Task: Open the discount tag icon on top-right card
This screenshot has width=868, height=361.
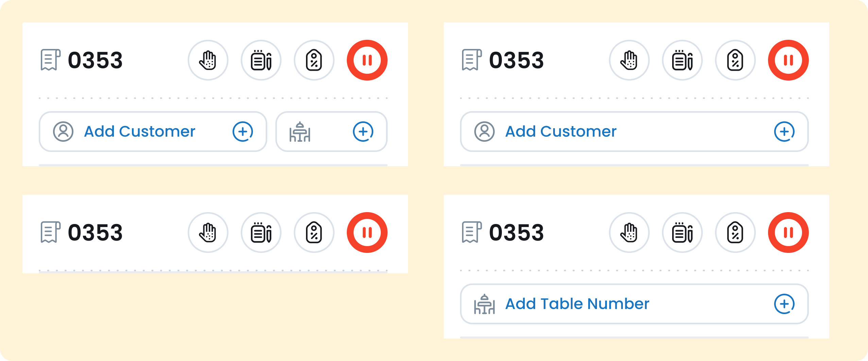Action: [735, 60]
